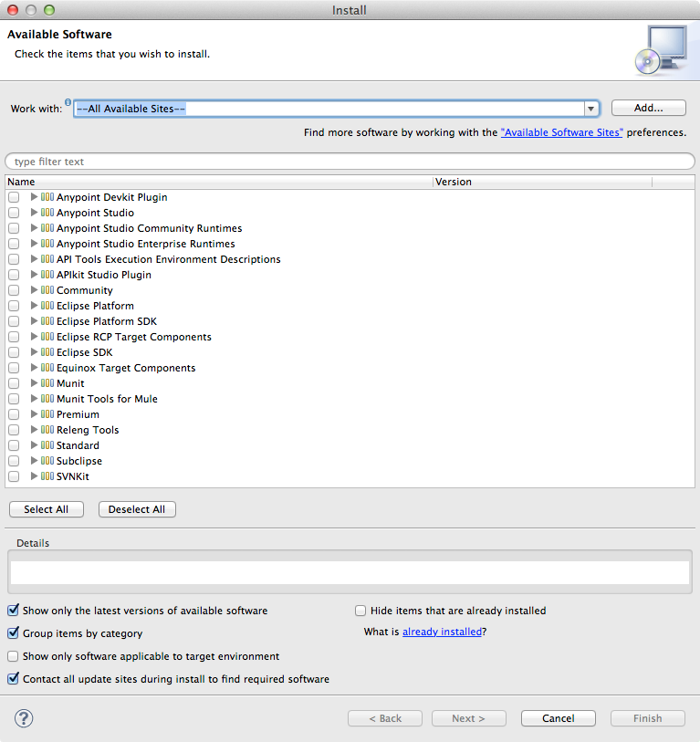Check the Anypoint Devkit Plugin checkbox
The image size is (700, 742).
14,197
